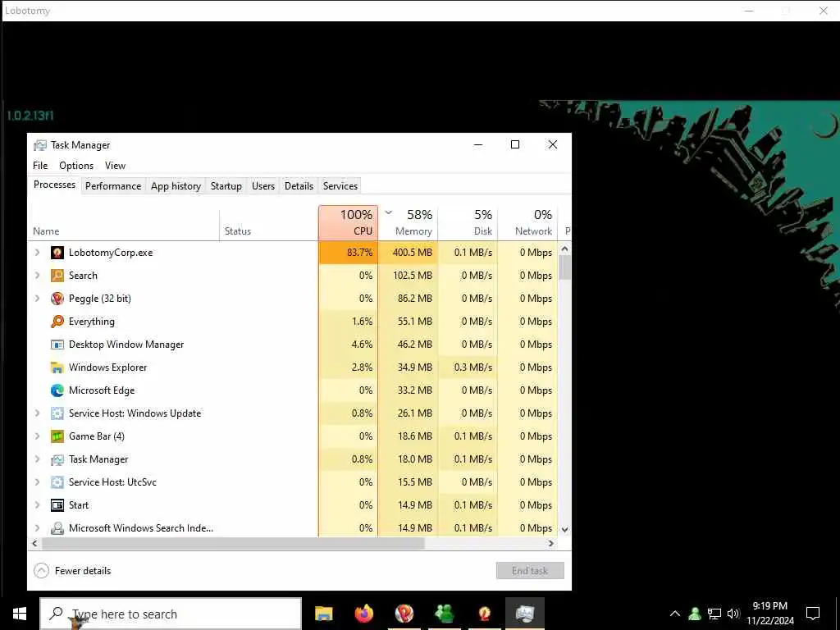
Task: Click the Everything process magnifier icon
Action: click(x=57, y=322)
